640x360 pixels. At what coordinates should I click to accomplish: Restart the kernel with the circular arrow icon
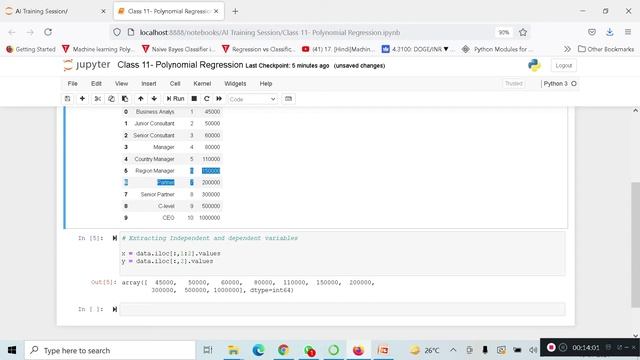coord(207,99)
